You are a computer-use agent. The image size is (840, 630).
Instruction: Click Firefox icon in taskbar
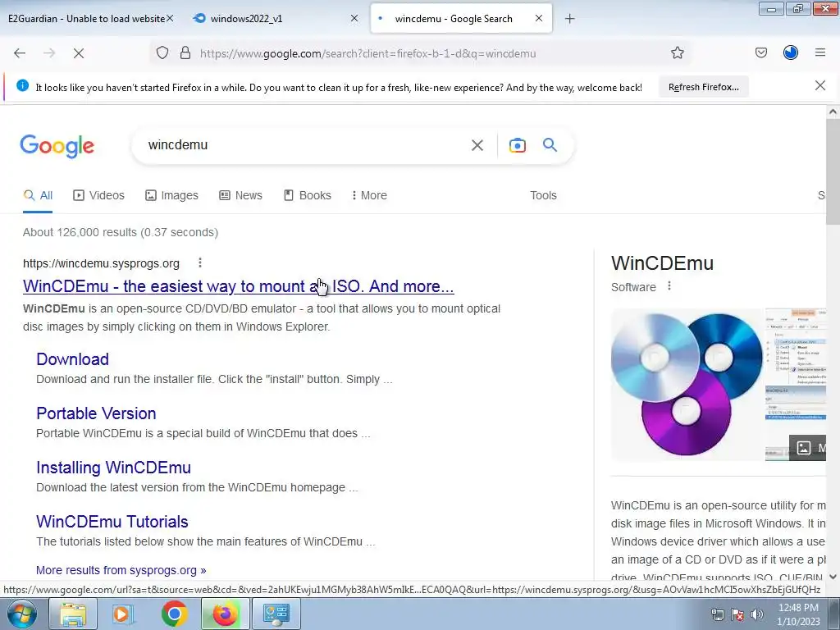[x=225, y=614]
